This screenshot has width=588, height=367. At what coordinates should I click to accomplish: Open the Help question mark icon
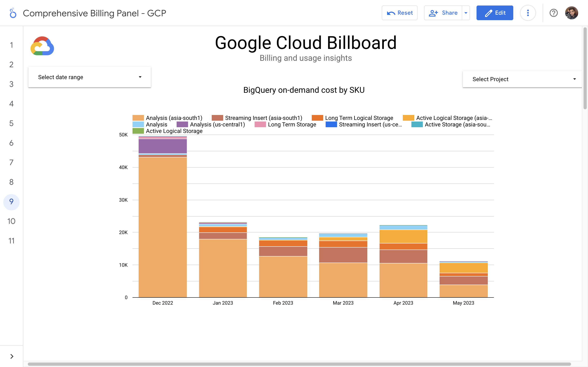pos(553,13)
